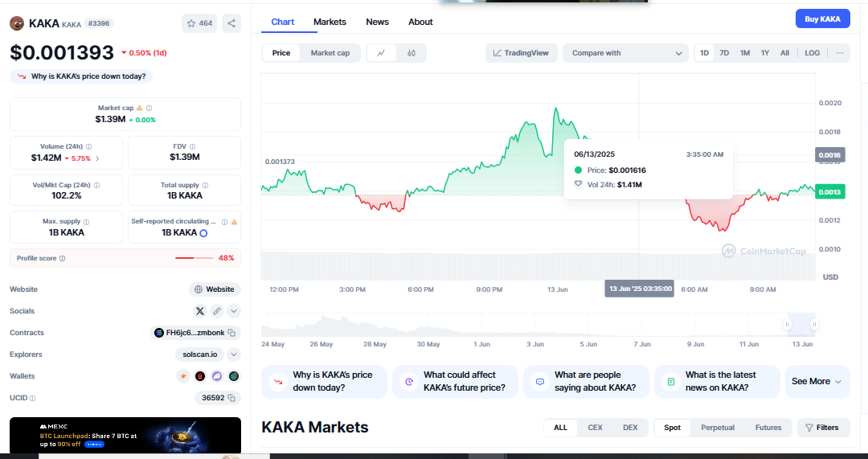Show CEX markets only
Screen dimensions: 868x459
(595, 428)
